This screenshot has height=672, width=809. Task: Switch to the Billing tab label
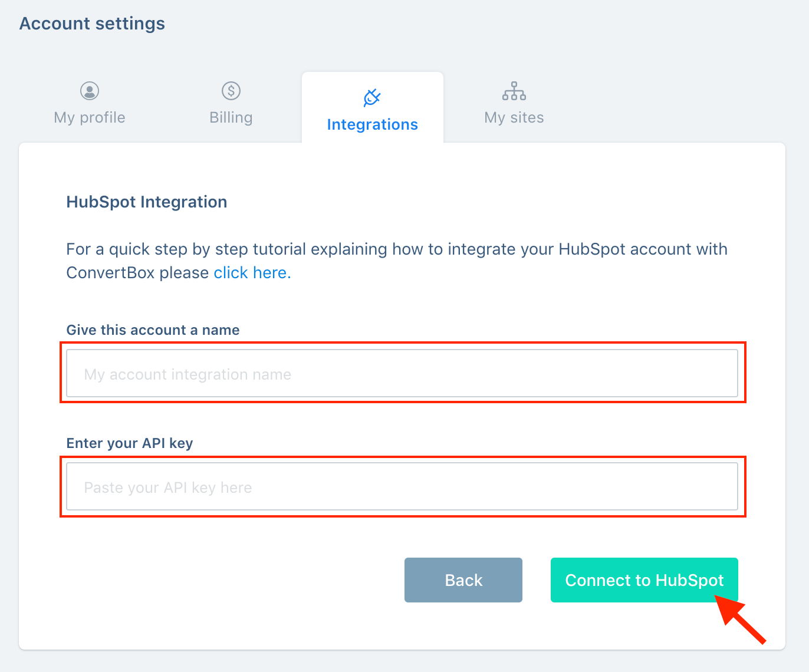click(x=231, y=117)
